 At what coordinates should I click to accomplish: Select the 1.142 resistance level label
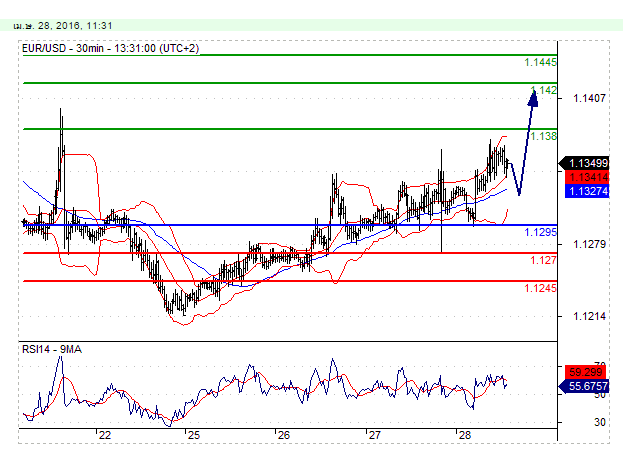(546, 90)
